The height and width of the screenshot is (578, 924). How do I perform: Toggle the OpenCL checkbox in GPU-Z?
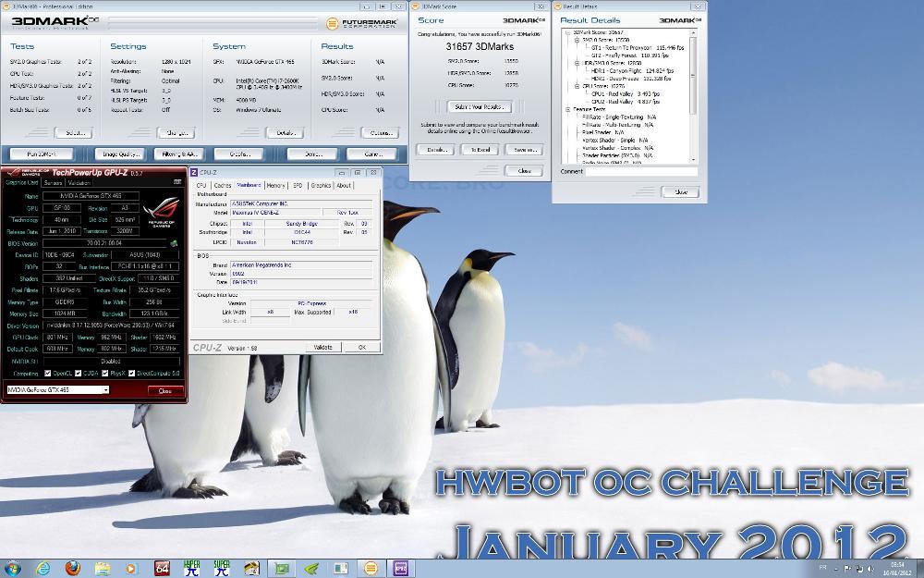pos(48,374)
